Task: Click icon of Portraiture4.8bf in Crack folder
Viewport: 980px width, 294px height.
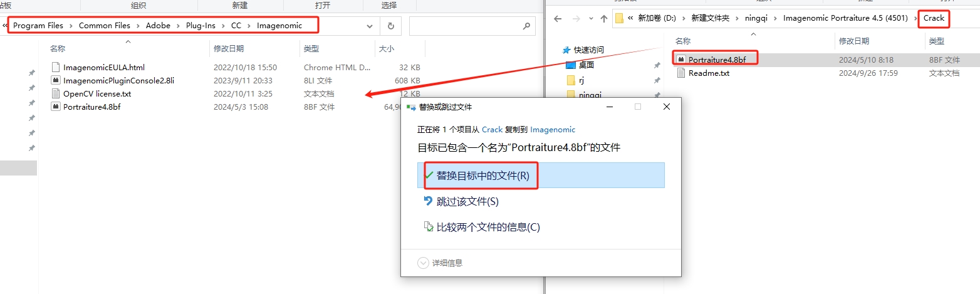Action: pos(681,60)
